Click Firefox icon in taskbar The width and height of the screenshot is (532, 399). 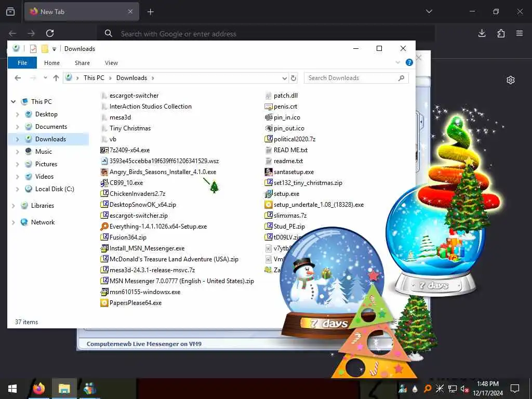39,389
